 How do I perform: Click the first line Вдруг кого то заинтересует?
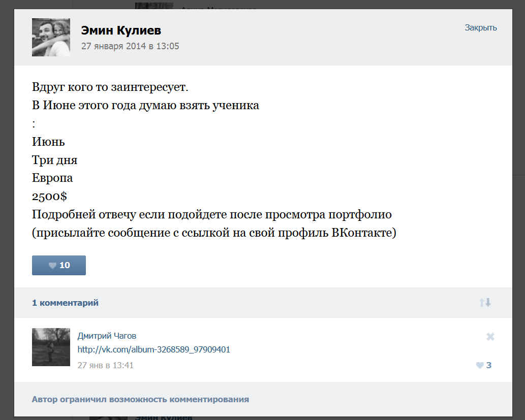(110, 87)
